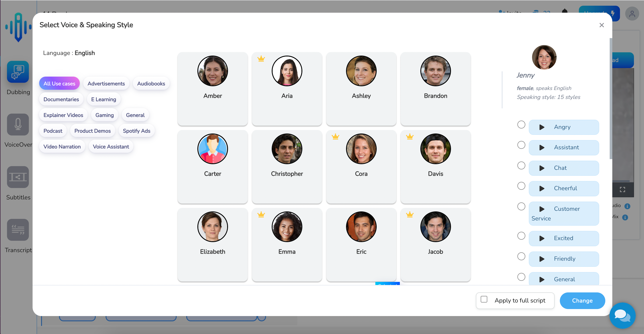Click the Change button to apply voice

(582, 300)
